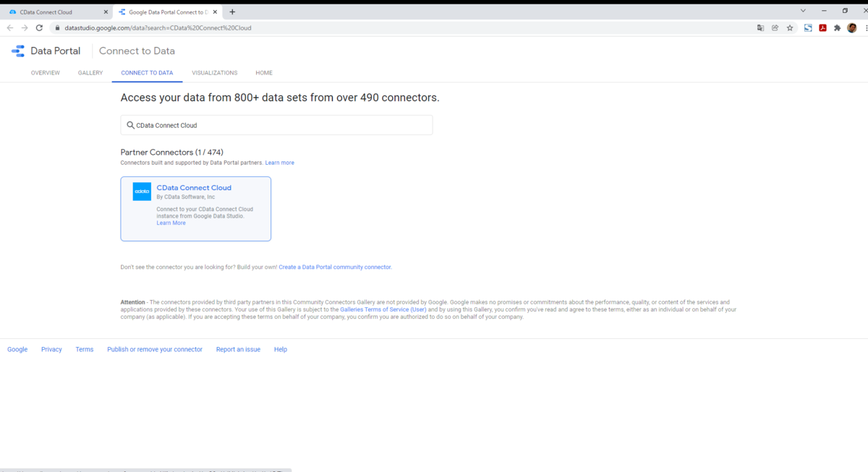Open Create a Data Portal community connector link

(335, 267)
